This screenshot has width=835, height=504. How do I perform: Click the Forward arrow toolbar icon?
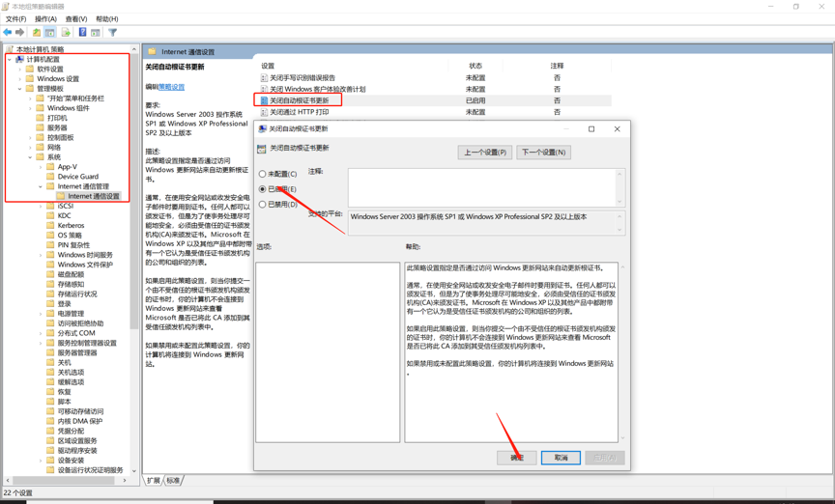tap(20, 33)
